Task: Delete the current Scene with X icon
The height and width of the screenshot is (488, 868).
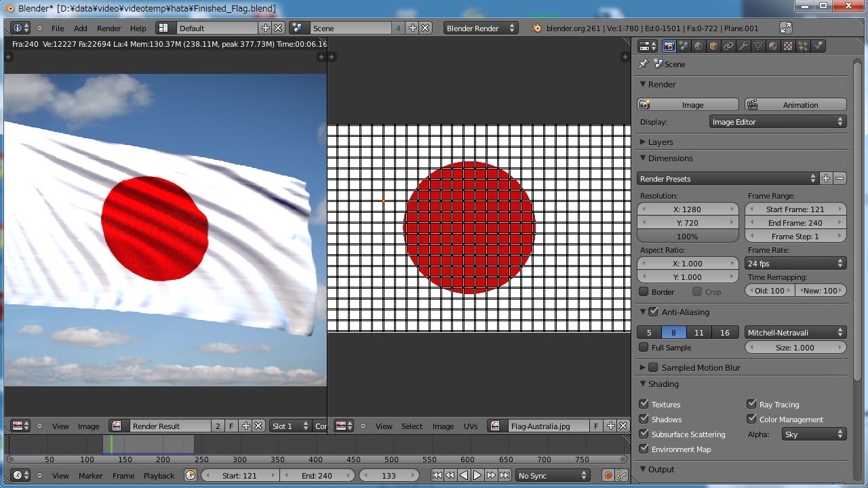Action: [x=425, y=28]
